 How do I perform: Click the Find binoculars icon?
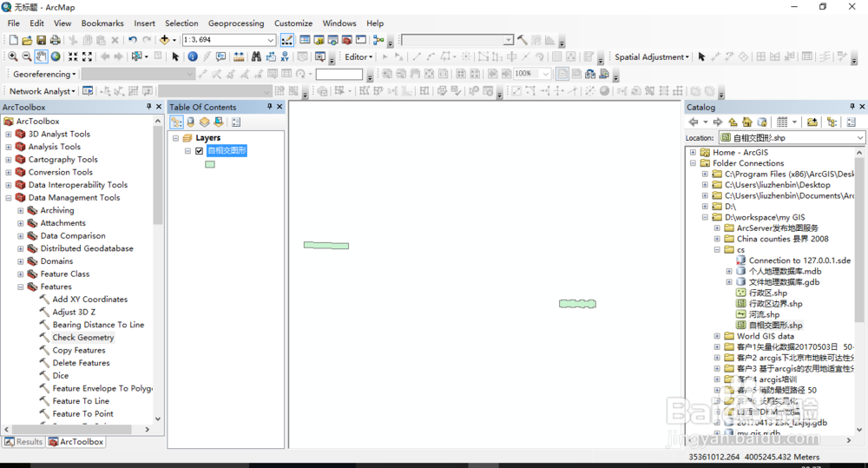[256, 56]
